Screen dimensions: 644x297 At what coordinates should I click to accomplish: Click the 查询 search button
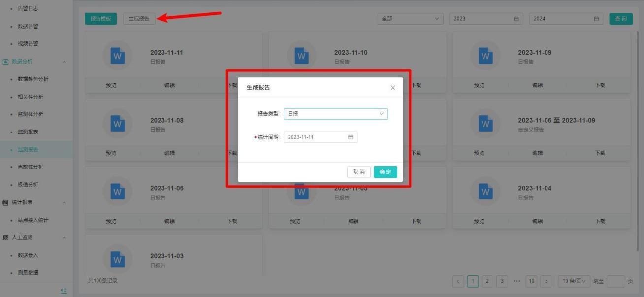(620, 19)
